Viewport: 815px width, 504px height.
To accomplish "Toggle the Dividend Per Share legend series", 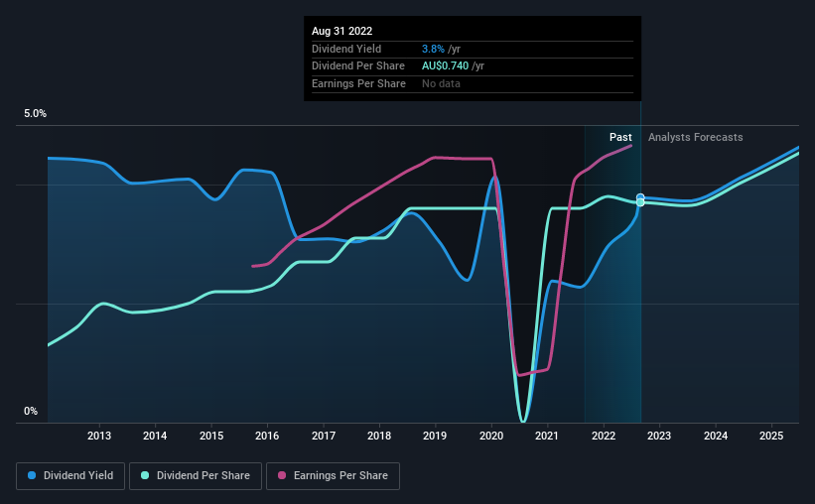I will (196, 476).
